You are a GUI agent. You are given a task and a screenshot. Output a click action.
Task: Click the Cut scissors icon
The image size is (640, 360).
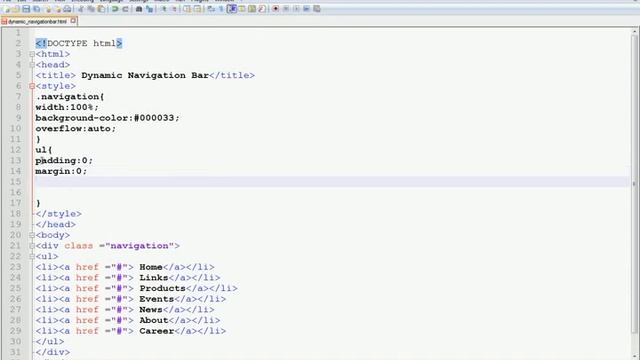pos(80,9)
